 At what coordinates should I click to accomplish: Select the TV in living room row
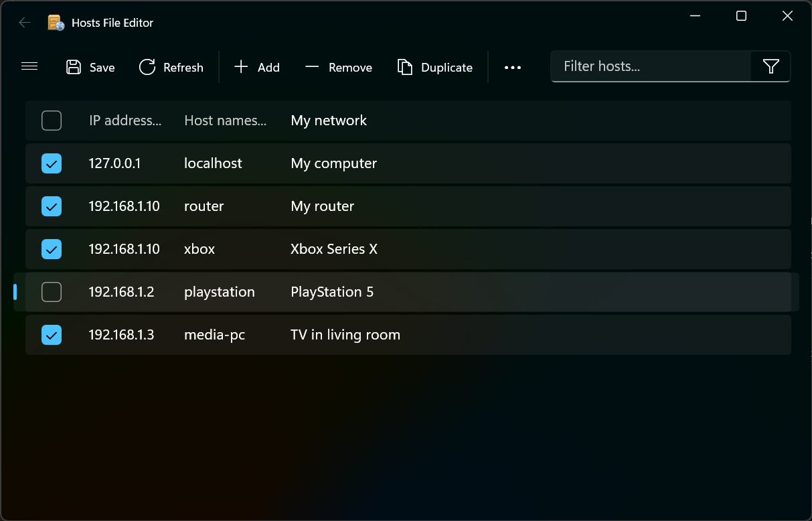[x=408, y=335]
